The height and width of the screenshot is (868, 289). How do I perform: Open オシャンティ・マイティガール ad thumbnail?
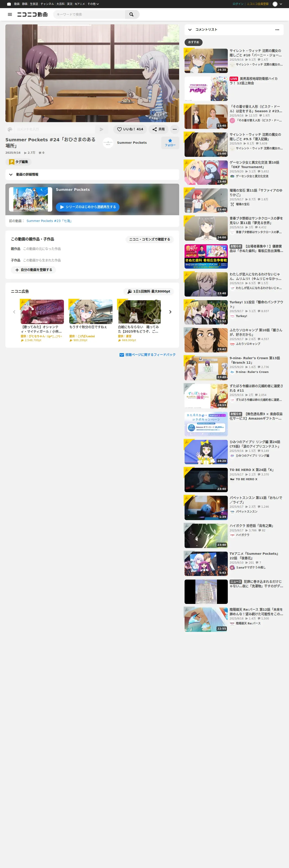pyautogui.click(x=42, y=312)
